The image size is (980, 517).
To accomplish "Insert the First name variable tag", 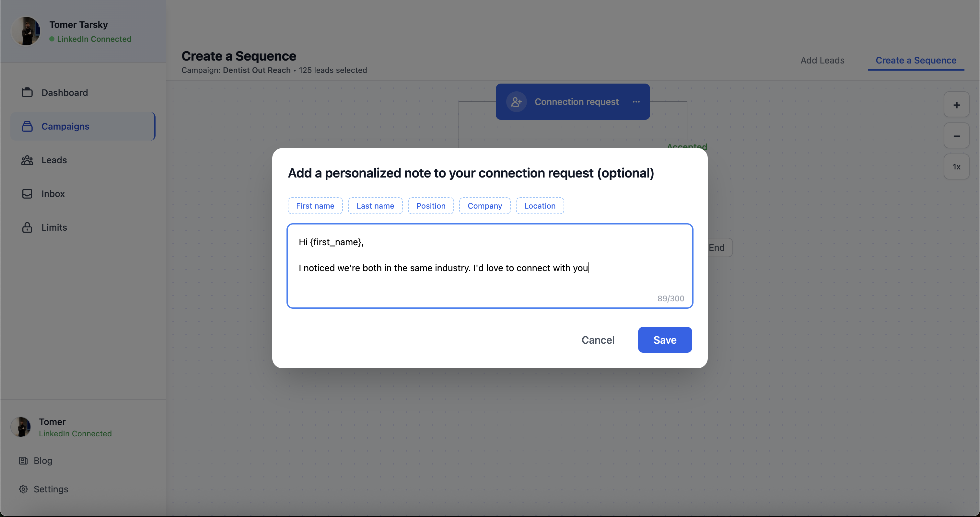I will point(315,206).
